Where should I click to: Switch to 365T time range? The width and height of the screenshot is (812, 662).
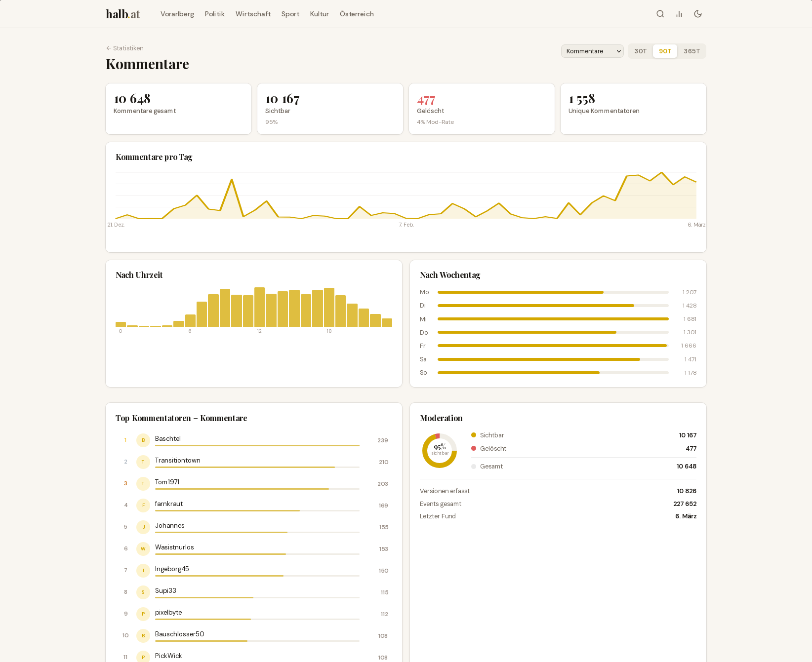(691, 51)
